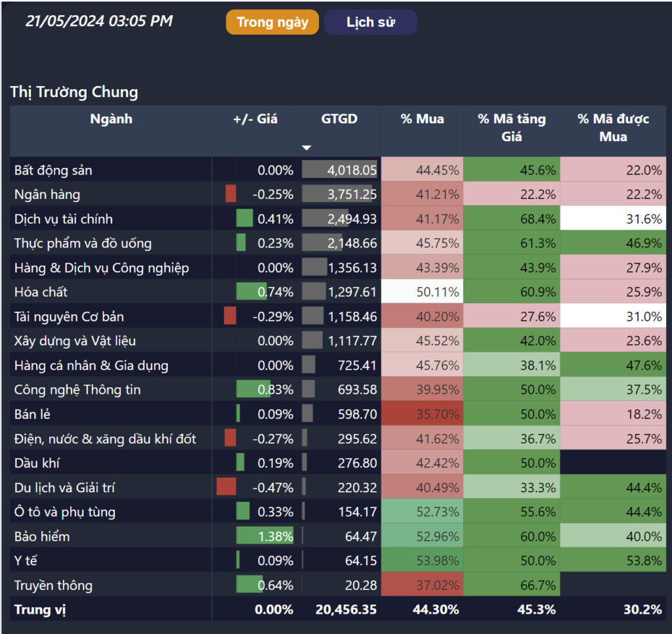Sort by the +/- Giá column header
Image resolution: width=672 pixels, height=634 pixels.
coord(255,119)
